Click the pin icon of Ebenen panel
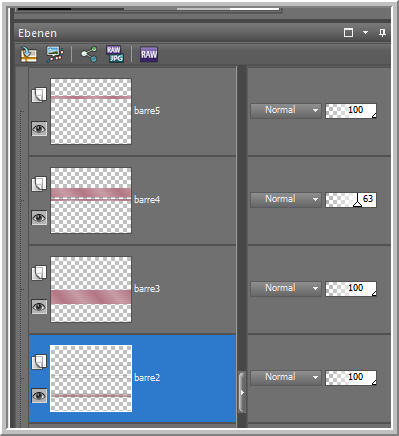Image resolution: width=399 pixels, height=436 pixels. 382,33
